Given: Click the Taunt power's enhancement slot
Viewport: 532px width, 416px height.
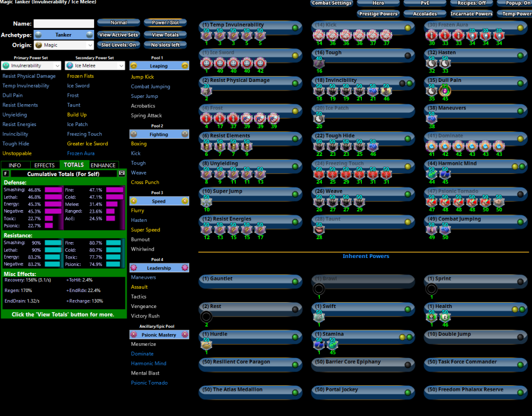Looking at the screenshot, I should click(x=319, y=229).
